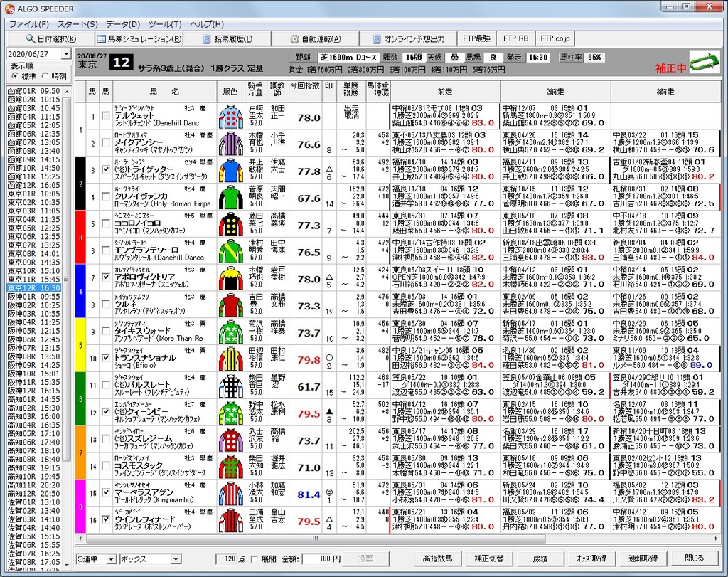The width and height of the screenshot is (728, 577).
Task: Select race 佐賀01R 13:10 in the list
Action: [x=34, y=502]
